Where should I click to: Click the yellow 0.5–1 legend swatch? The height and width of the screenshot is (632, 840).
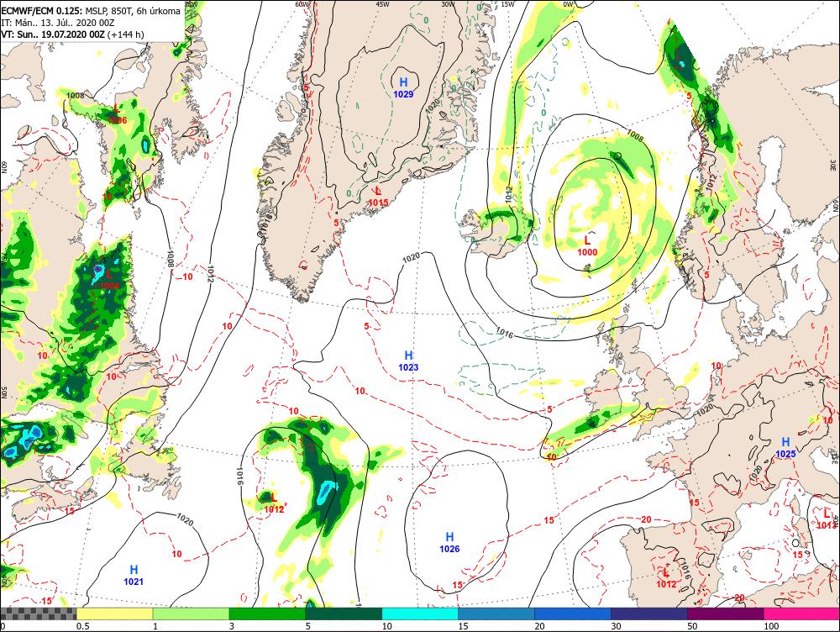click(x=114, y=614)
